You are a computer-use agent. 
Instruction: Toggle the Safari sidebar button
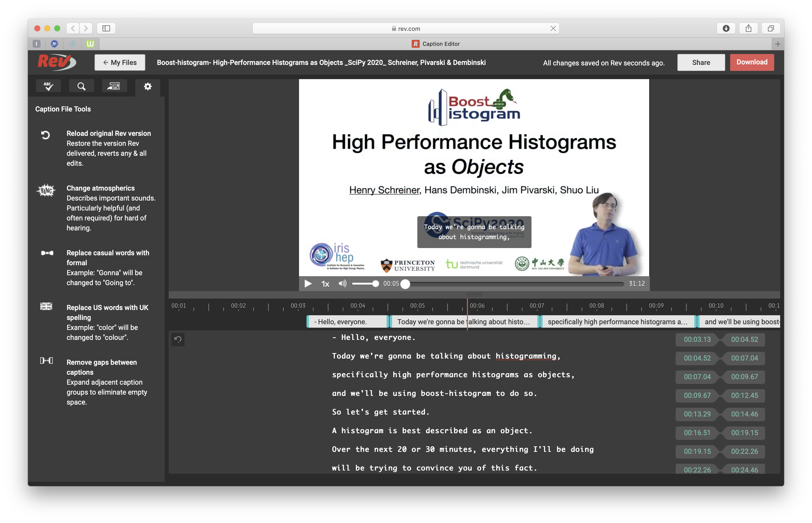[106, 28]
